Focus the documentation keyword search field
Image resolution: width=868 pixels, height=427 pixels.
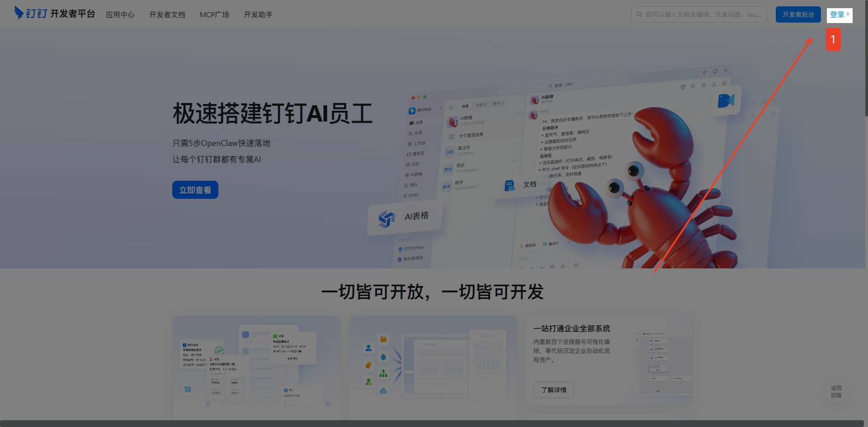click(699, 14)
